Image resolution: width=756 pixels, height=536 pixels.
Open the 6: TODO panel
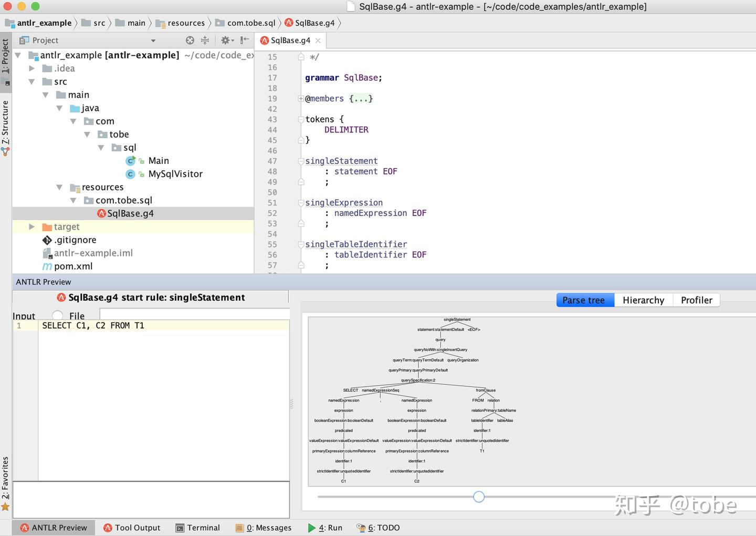tap(377, 528)
